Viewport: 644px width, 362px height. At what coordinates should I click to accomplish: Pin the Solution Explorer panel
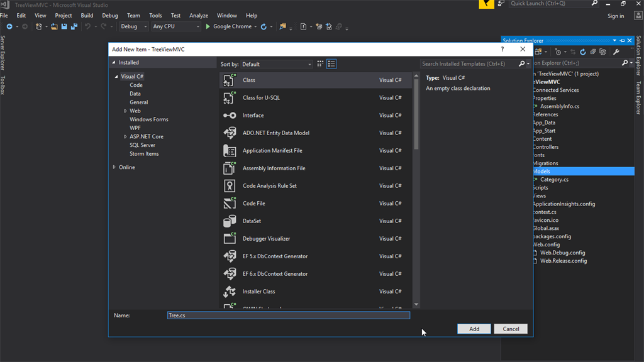(x=622, y=41)
